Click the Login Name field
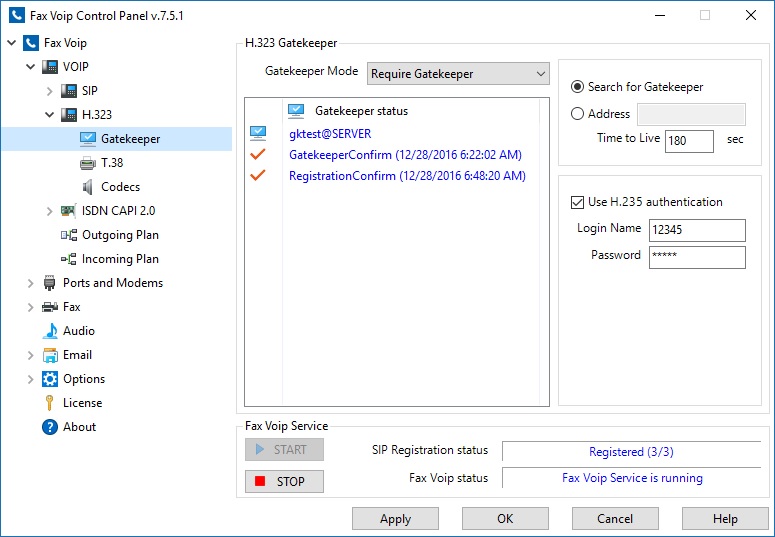Viewport: 775px width, 537px height. point(697,230)
